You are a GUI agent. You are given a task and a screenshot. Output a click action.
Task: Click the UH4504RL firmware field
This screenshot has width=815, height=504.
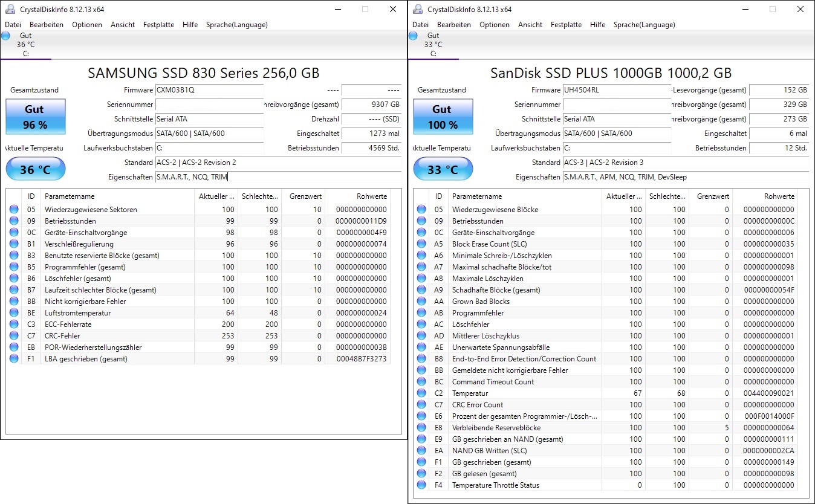[x=617, y=90]
